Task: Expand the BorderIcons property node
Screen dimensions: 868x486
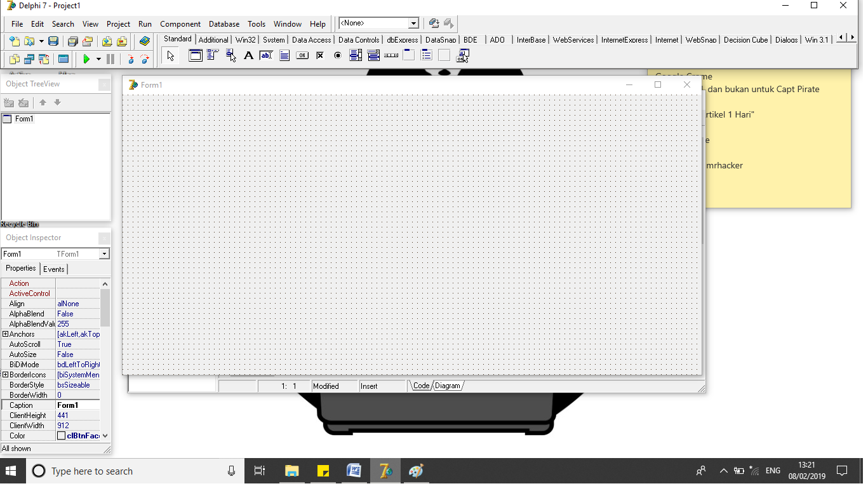Action: point(5,375)
